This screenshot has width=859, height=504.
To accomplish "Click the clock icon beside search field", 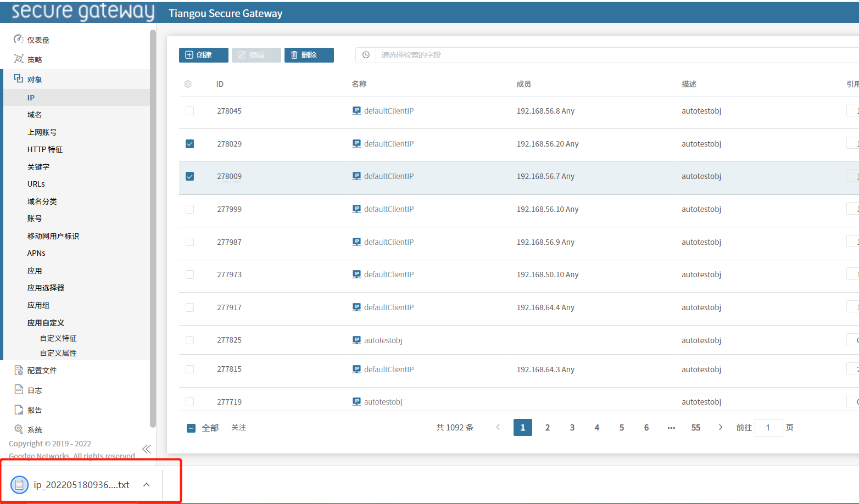I will point(366,55).
